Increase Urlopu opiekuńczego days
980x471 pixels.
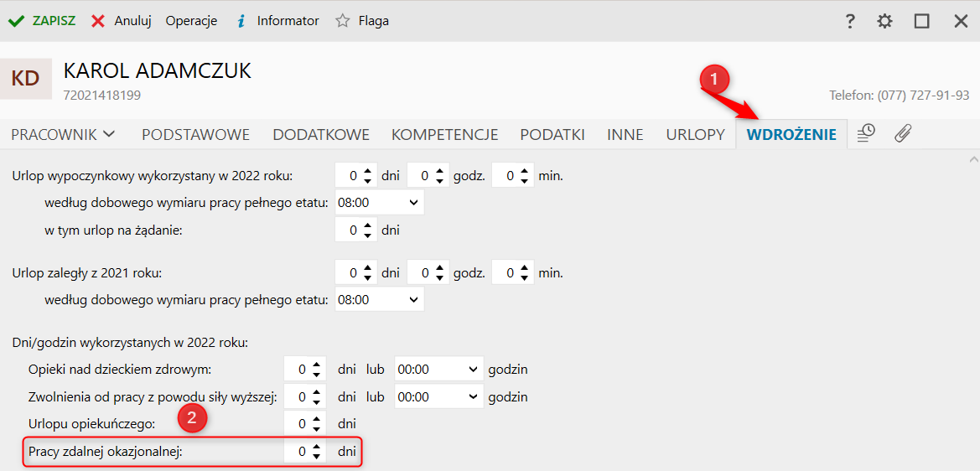(317, 419)
